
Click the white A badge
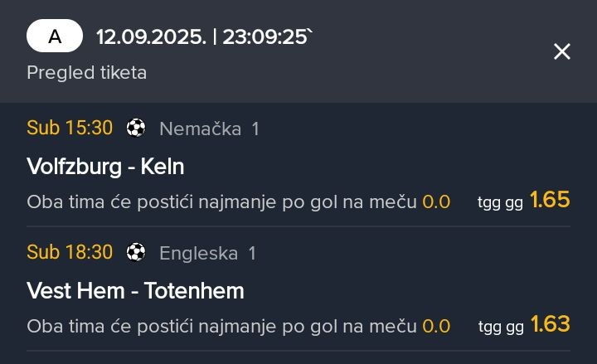(55, 36)
